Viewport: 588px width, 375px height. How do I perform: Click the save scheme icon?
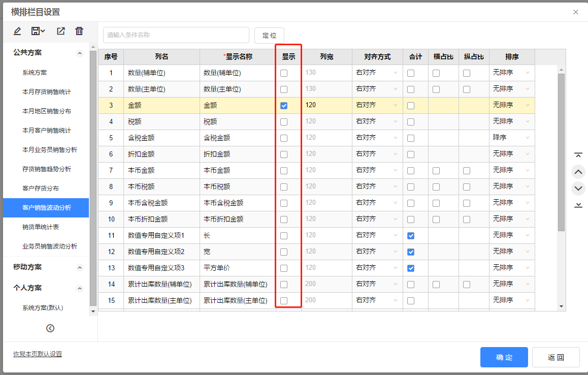point(37,31)
